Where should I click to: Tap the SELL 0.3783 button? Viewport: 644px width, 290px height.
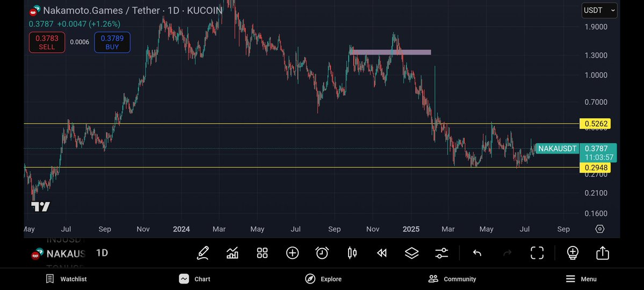pyautogui.click(x=47, y=42)
